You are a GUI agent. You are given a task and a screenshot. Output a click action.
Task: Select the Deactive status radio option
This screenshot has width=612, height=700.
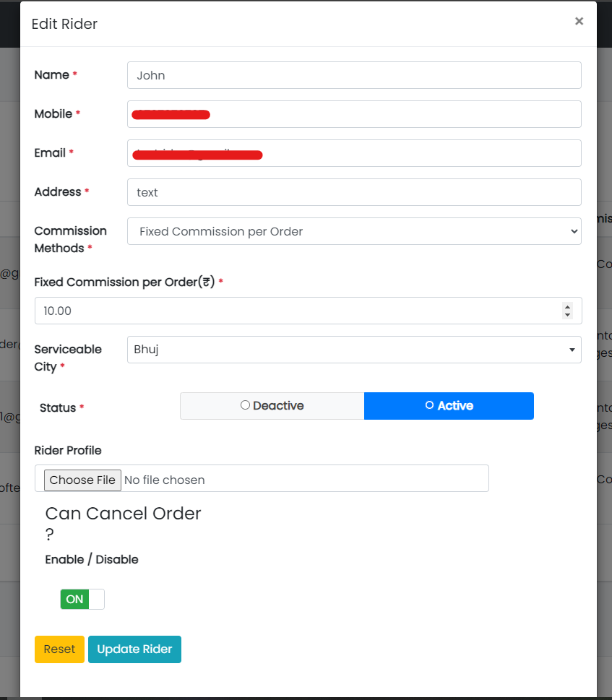point(272,406)
